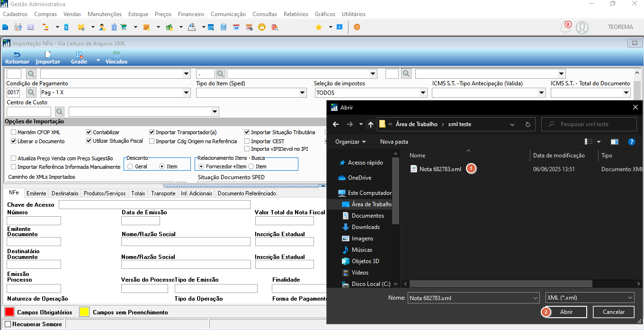
Task: Open the Financeiro menu
Action: click(191, 14)
